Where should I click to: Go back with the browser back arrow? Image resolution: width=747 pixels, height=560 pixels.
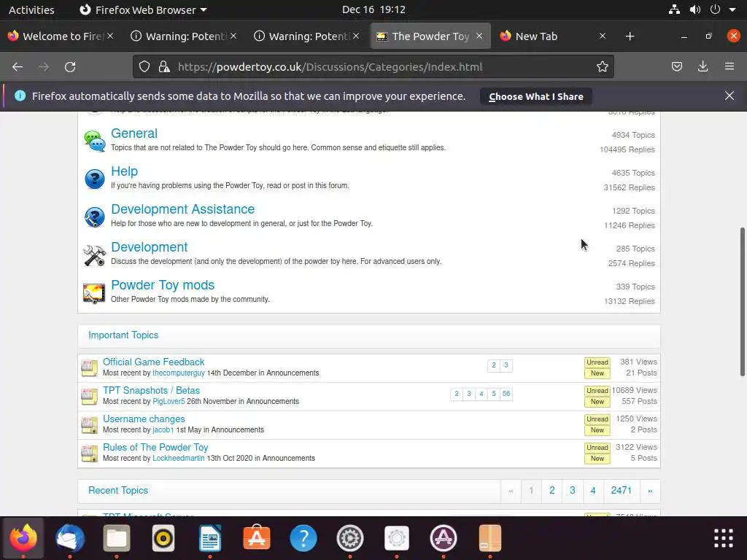[18, 67]
